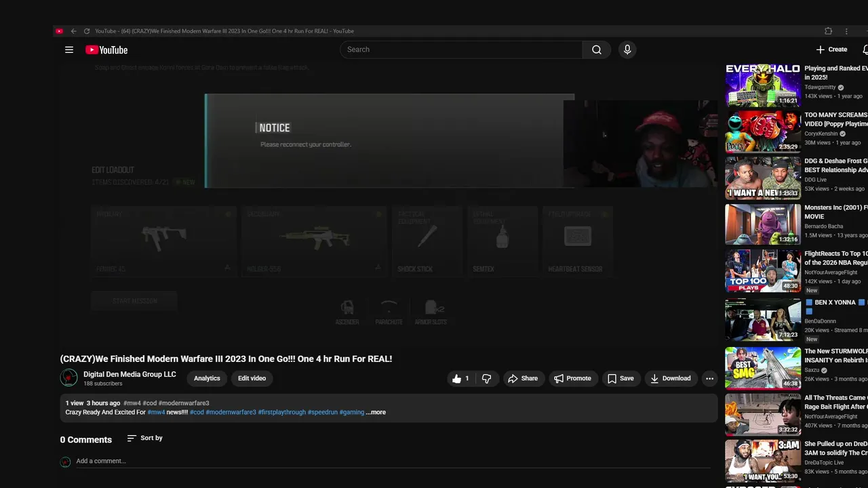
Task: Click the Add a comment field
Action: click(393, 461)
